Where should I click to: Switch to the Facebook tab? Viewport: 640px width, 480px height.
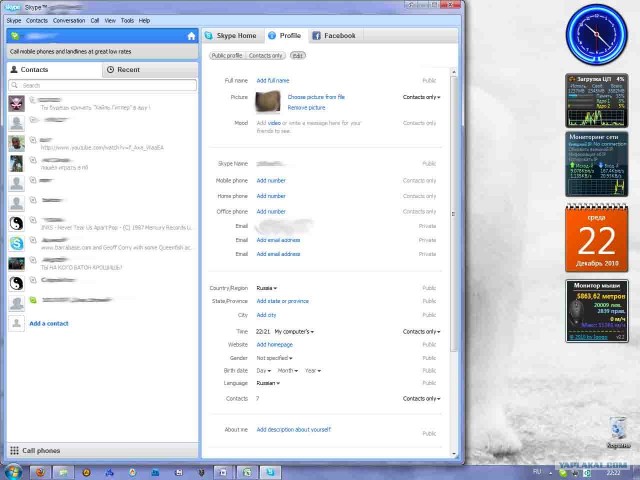(335, 36)
